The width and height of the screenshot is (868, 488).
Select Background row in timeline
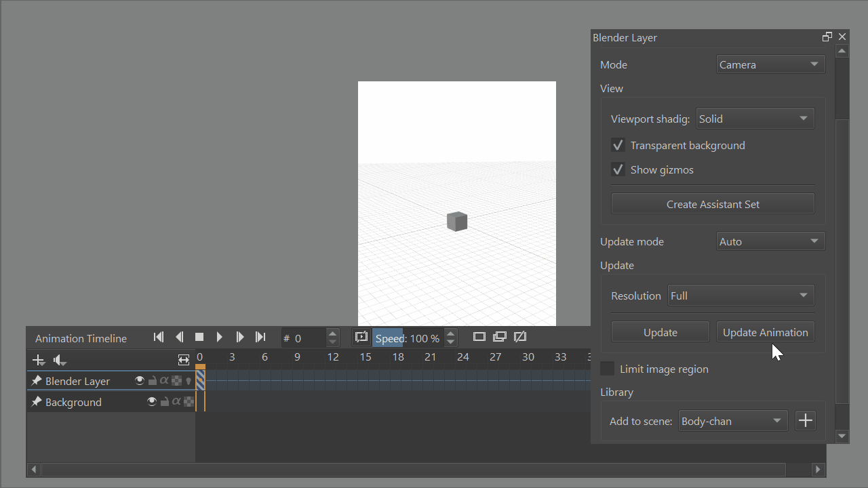tap(111, 402)
